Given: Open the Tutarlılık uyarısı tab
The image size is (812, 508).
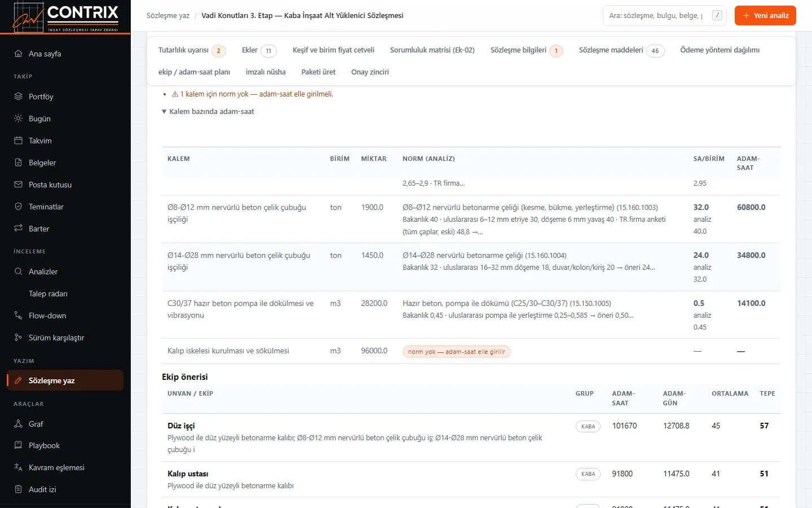Looking at the screenshot, I should (192, 50).
